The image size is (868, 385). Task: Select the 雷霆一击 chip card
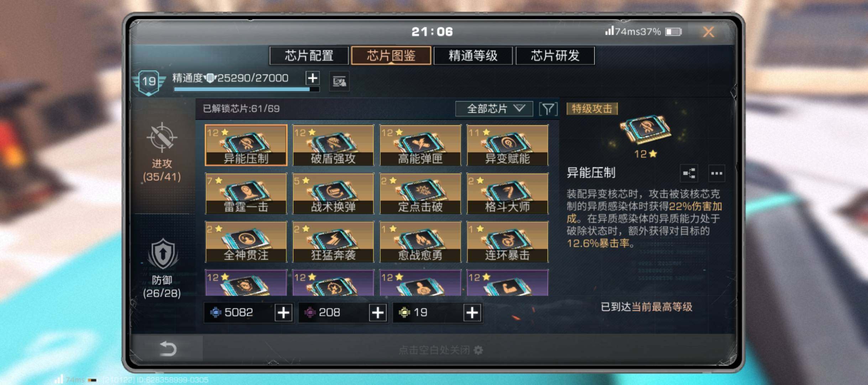tap(246, 194)
